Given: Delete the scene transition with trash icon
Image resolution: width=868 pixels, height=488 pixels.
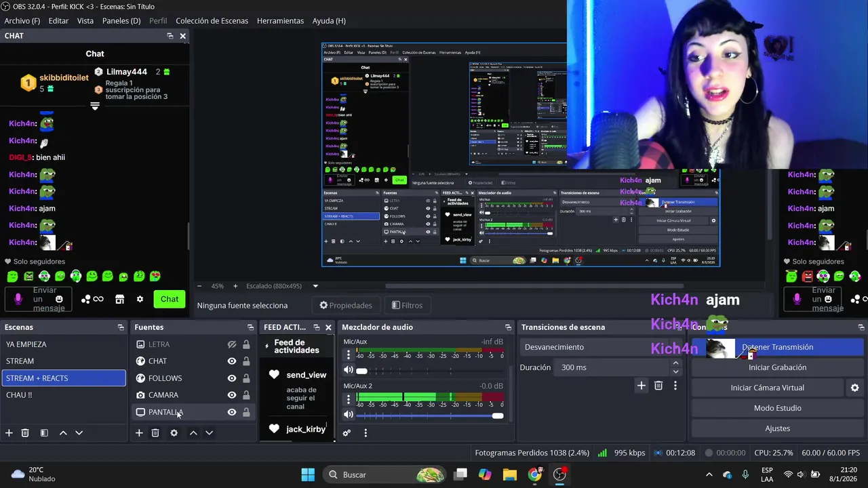Looking at the screenshot, I should (658, 386).
